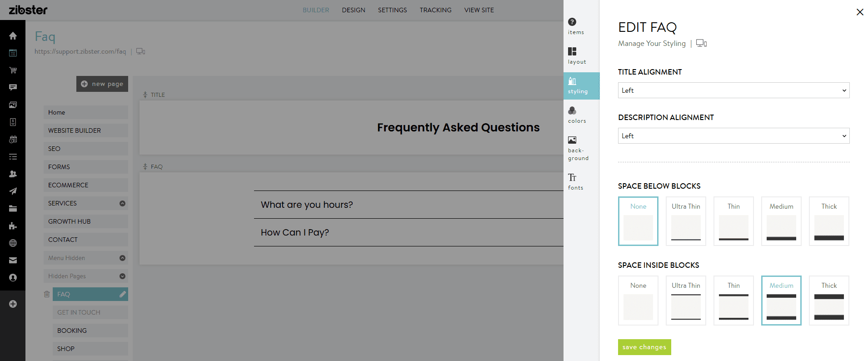Screen dimensions: 868x361
Task: Open the support.zibster.com/faq link
Action: (80, 51)
